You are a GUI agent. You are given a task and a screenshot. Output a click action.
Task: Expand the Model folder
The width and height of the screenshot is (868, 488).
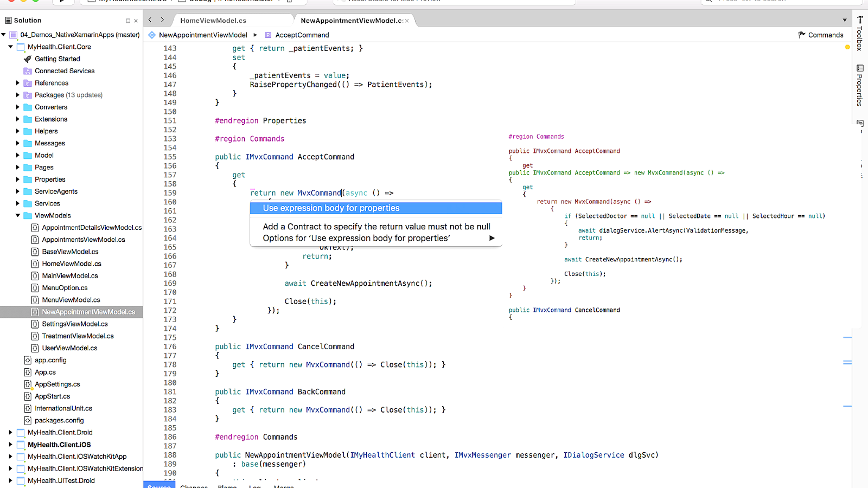[x=17, y=155]
